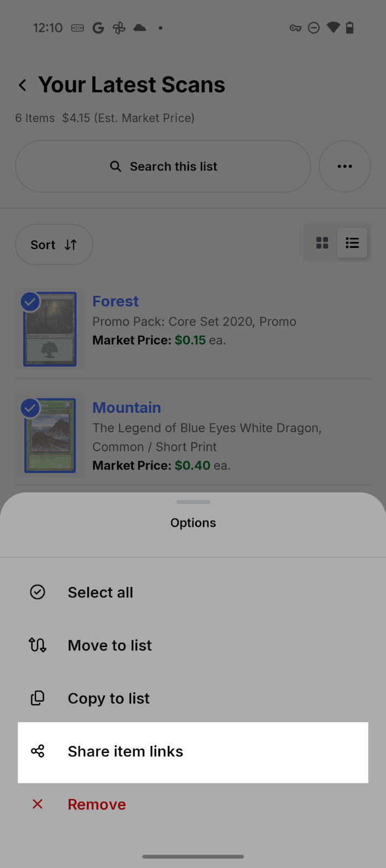This screenshot has width=386, height=868.
Task: Open the Mountain card title link
Action: [x=126, y=407]
